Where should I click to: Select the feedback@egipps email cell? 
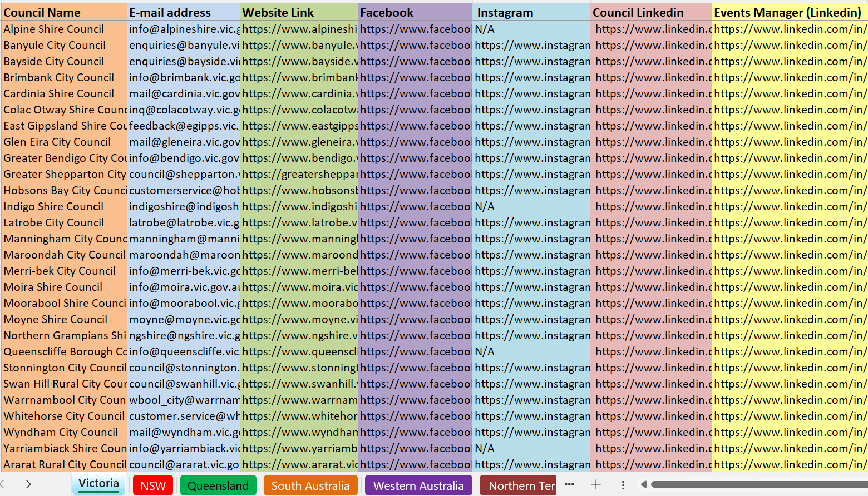pos(184,126)
